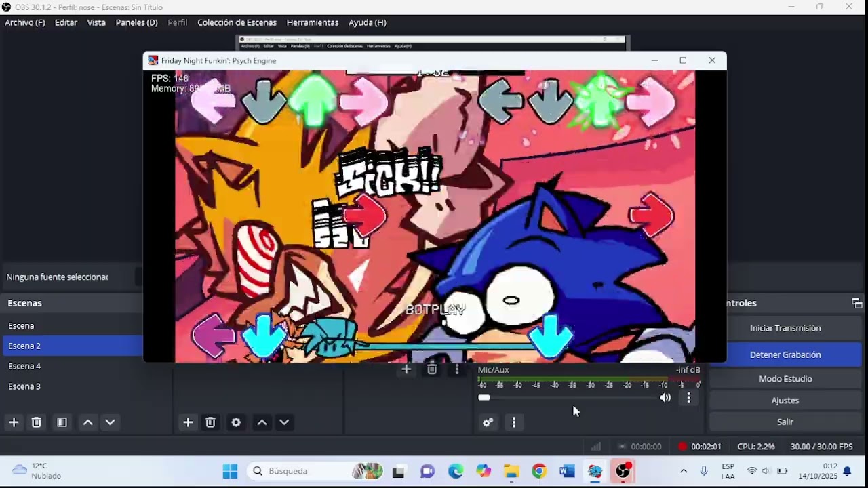Undock Controles panel icon
Image resolution: width=868 pixels, height=488 pixels.
click(856, 303)
